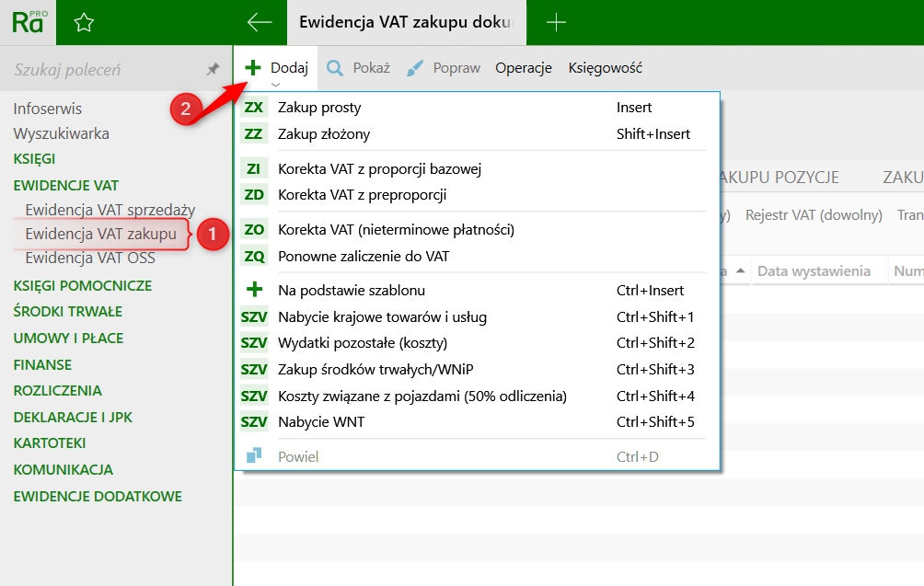Expand the Dodaj dropdown chevron
924x586 pixels.
point(276,84)
